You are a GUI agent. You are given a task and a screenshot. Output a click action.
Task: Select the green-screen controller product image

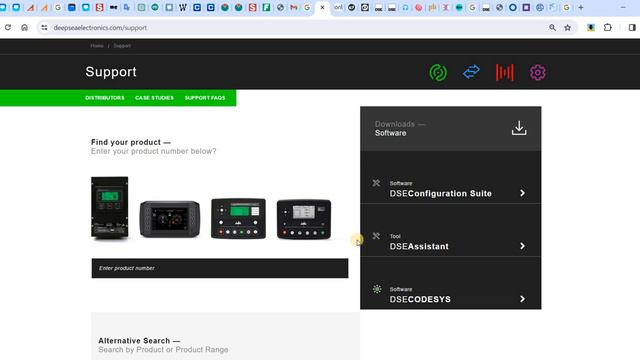coord(238,218)
